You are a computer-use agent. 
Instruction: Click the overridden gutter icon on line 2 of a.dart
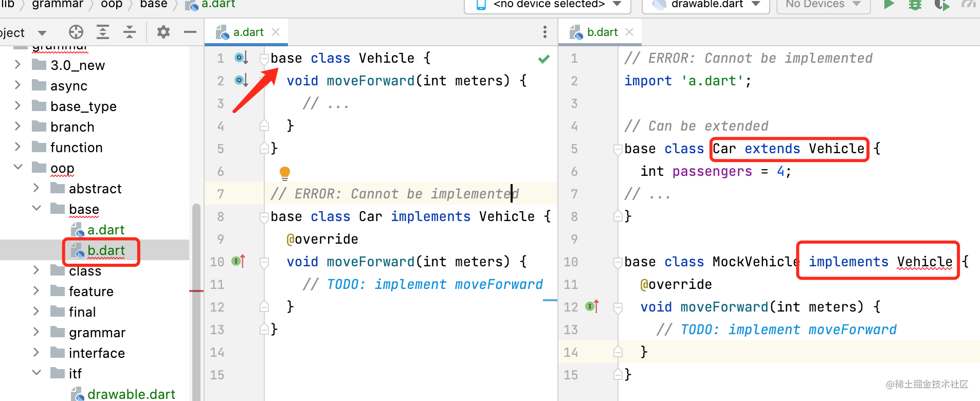coord(241,80)
